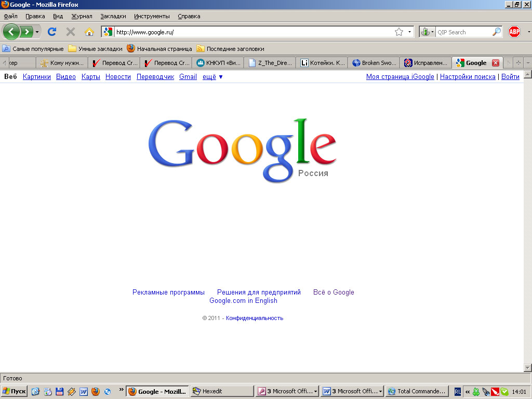Open the Adblock Plus dropdown arrow
The height and width of the screenshot is (399, 532).
(x=528, y=32)
